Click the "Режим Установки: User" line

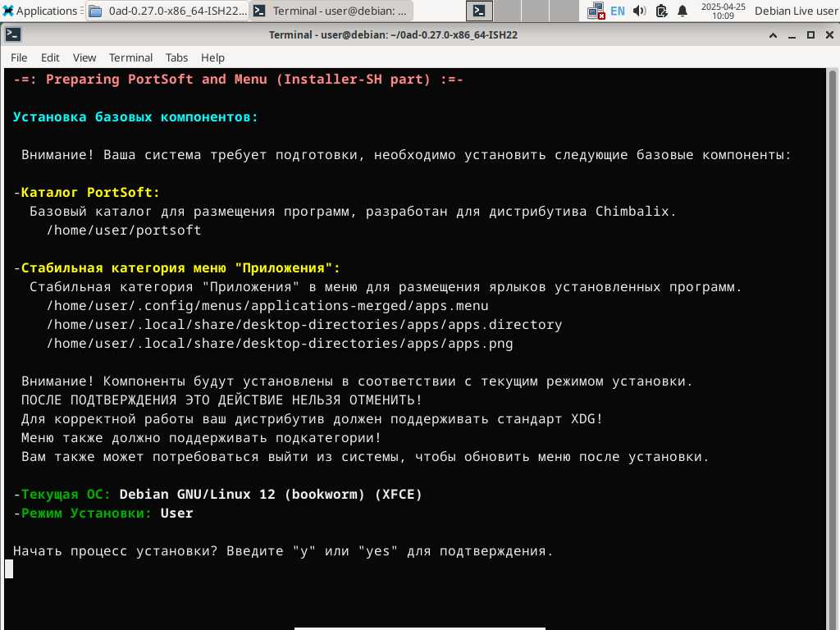(x=103, y=513)
